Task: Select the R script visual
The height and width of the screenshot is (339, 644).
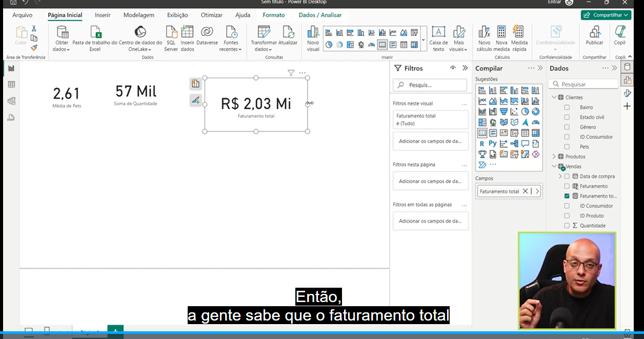Action: [x=482, y=144]
